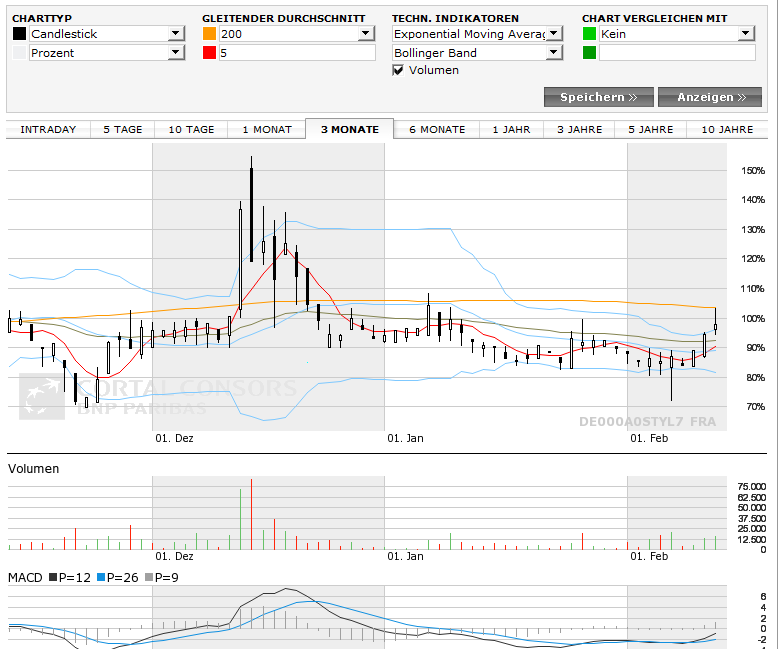
Task: Switch to the 5 TAGE tab
Action: coord(123,130)
